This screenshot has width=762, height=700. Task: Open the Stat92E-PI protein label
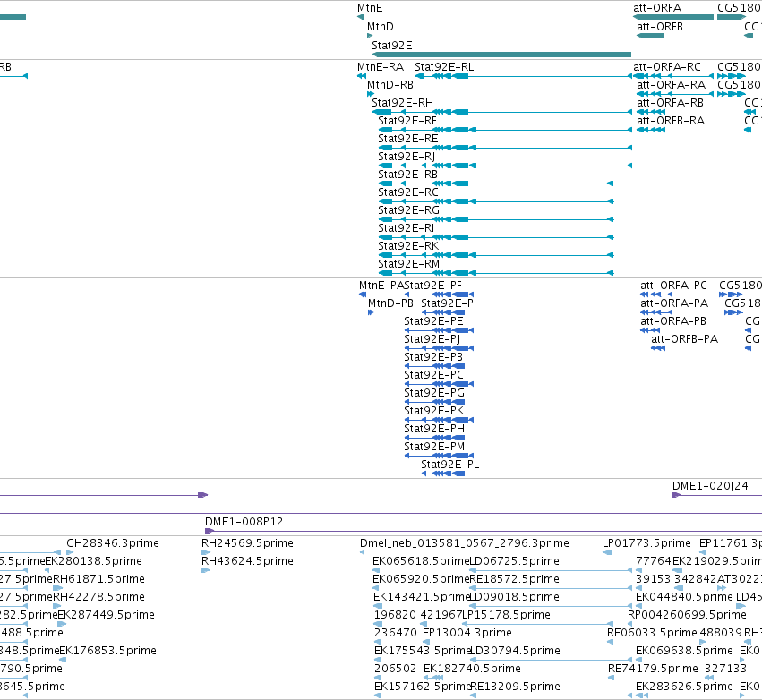449,303
